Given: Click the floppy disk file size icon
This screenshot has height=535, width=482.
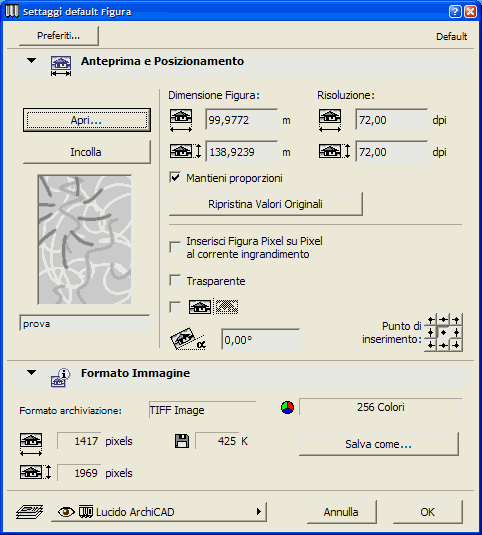Looking at the screenshot, I should (x=182, y=441).
